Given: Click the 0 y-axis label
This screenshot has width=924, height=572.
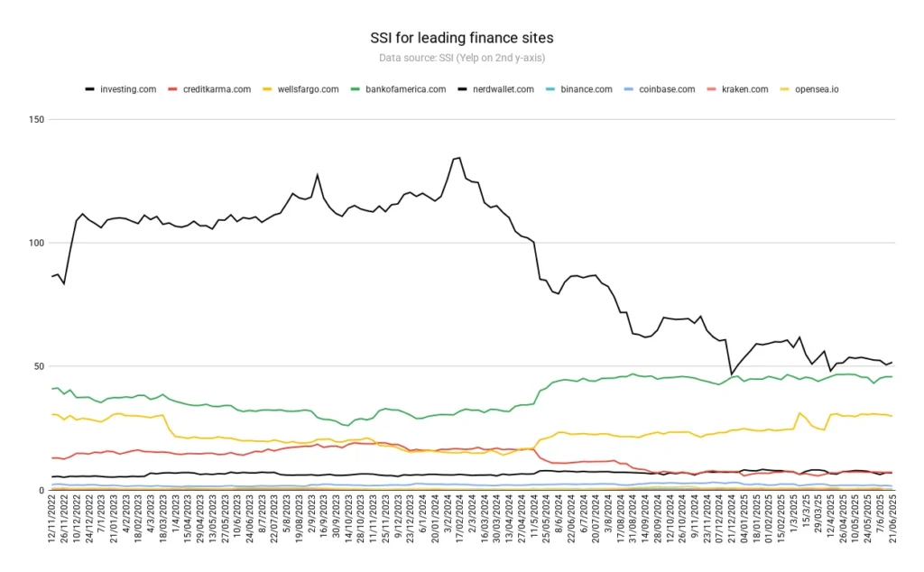Looking at the screenshot, I should 42,490.
